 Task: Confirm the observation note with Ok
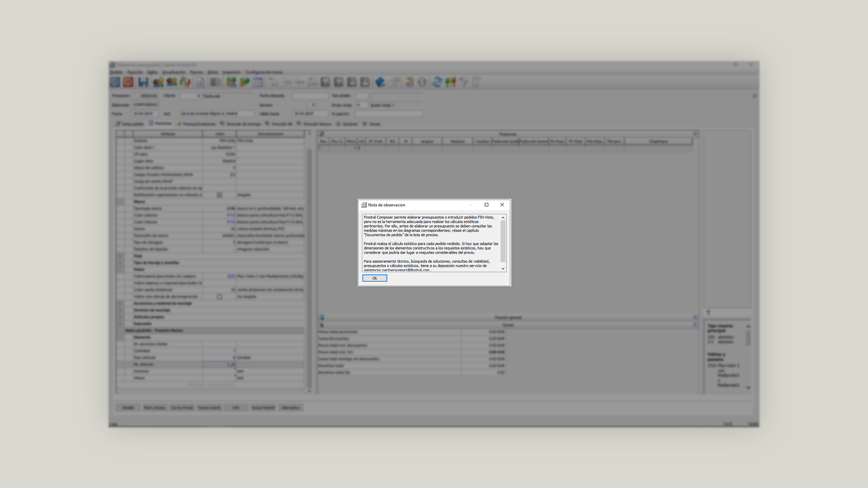coord(374,278)
